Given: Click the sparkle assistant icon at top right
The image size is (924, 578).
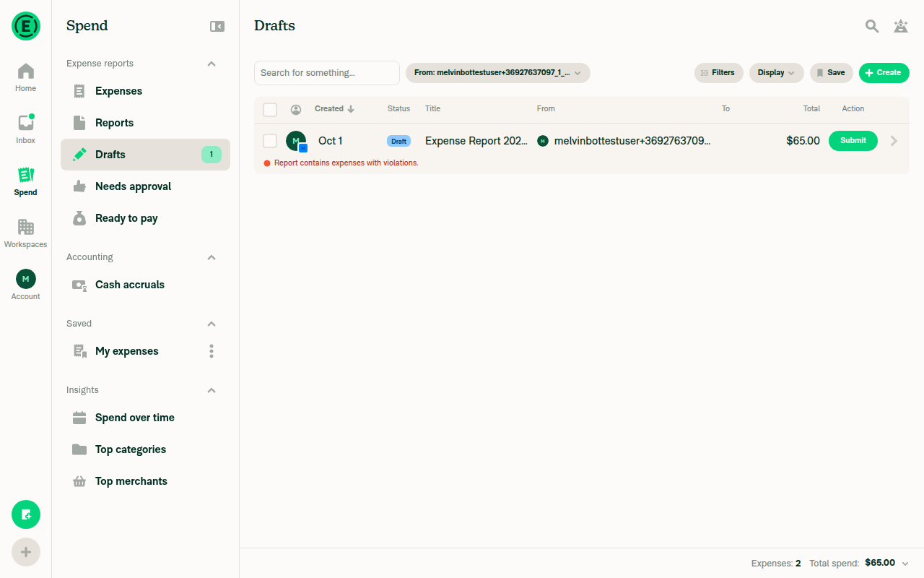Looking at the screenshot, I should [900, 26].
